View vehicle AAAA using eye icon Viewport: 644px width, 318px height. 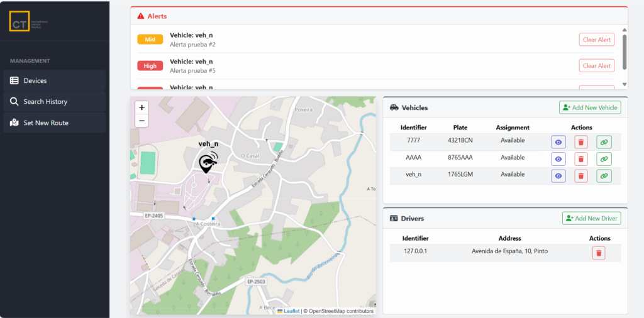tap(558, 159)
